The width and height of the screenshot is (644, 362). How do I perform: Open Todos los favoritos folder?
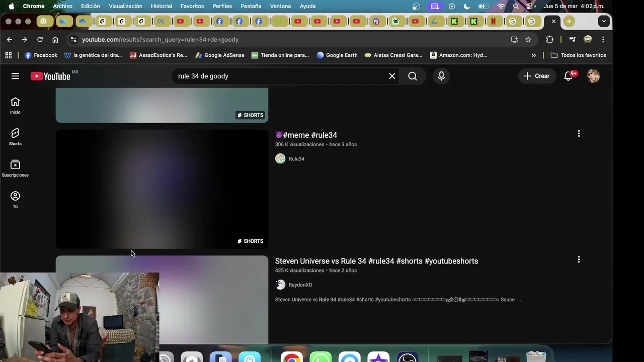(x=578, y=55)
